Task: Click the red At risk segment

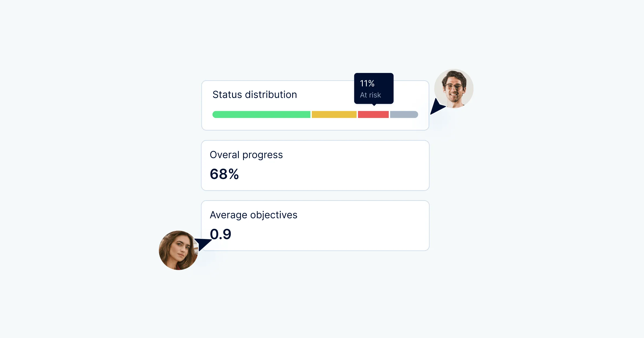Action: pyautogui.click(x=373, y=115)
